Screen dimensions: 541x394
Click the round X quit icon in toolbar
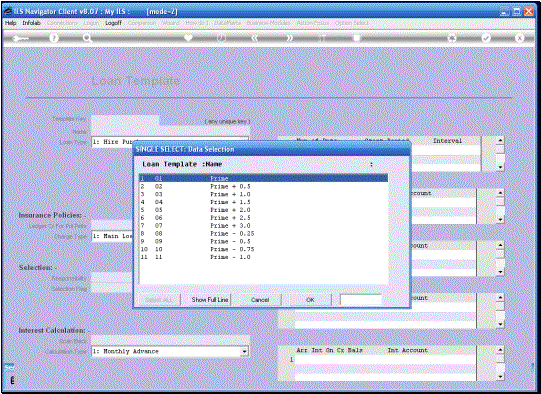click(x=519, y=38)
